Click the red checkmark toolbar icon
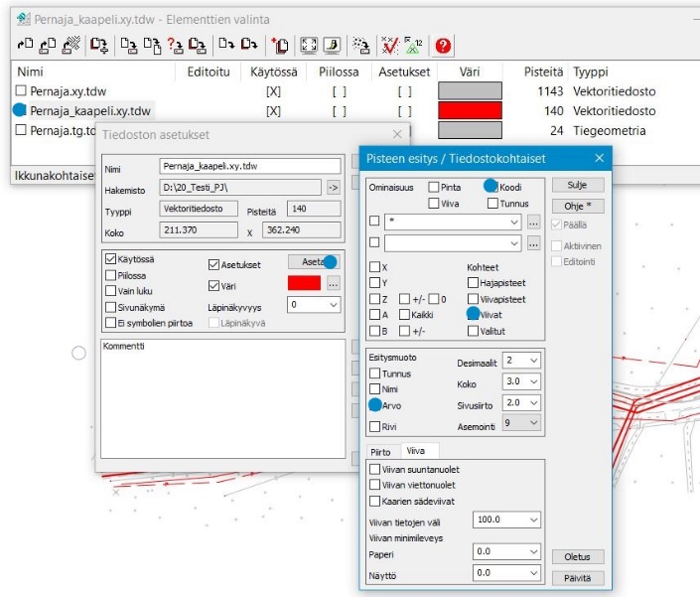Image resolution: width=700 pixels, height=597 pixels. [x=390, y=45]
